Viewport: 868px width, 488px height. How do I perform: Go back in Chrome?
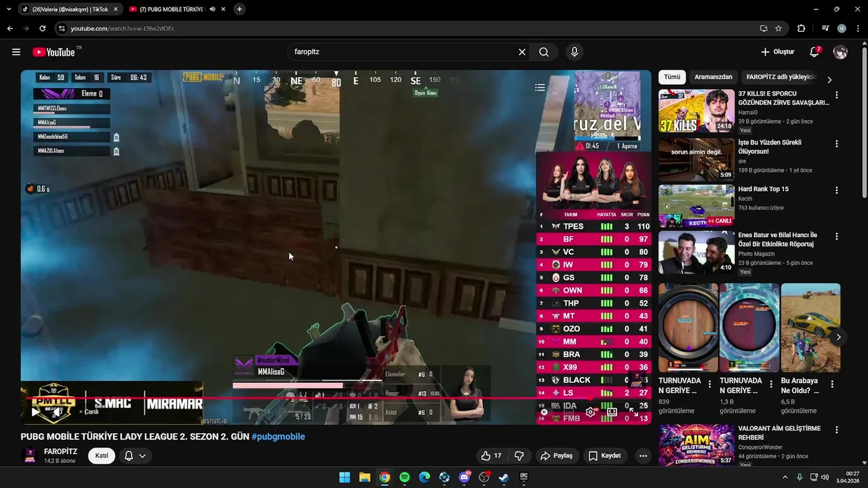click(x=9, y=28)
